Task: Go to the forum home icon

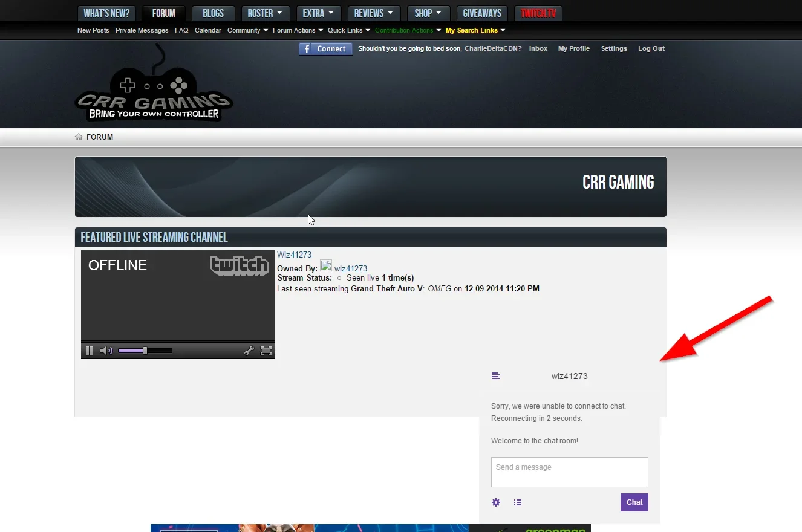Action: [x=79, y=137]
